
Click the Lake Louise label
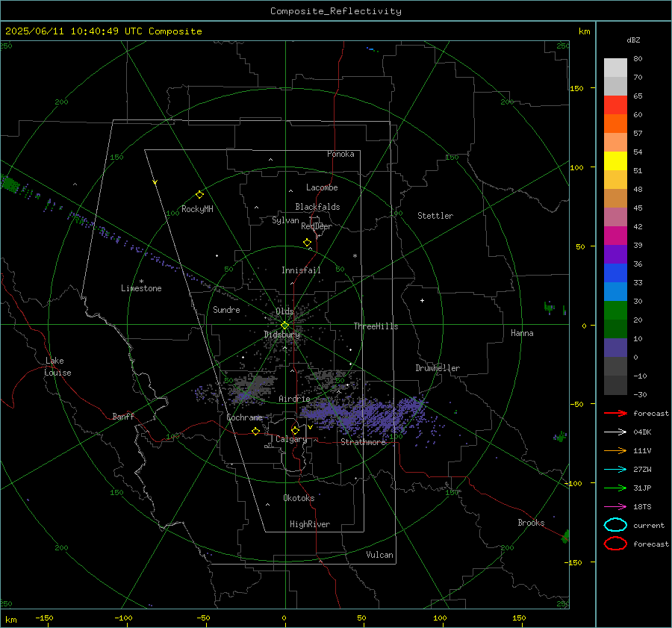click(x=57, y=367)
